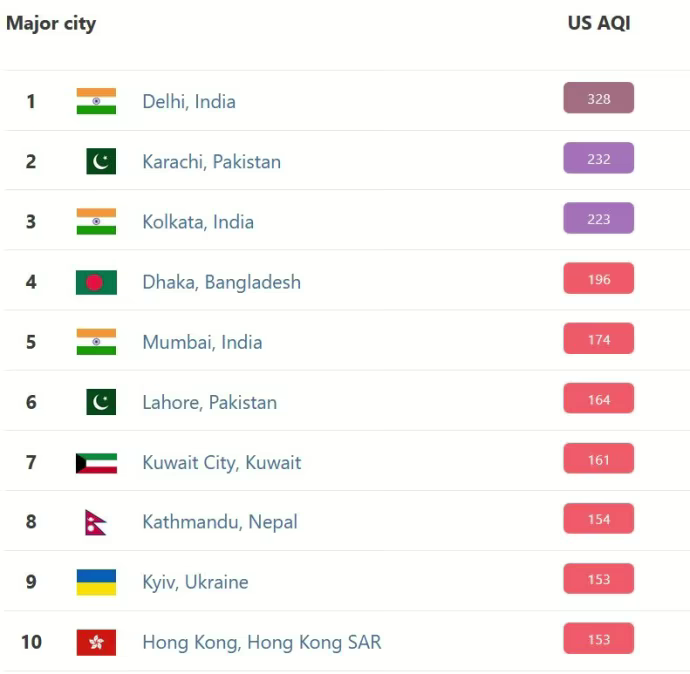Viewport: 690px width, 674px height.
Task: Click the Major city column header
Action: (51, 23)
